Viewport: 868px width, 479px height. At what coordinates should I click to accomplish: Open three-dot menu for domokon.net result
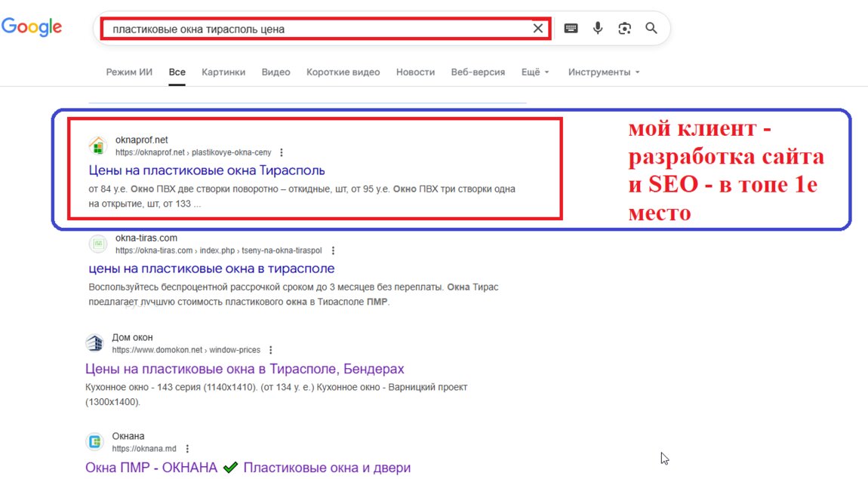tap(271, 350)
